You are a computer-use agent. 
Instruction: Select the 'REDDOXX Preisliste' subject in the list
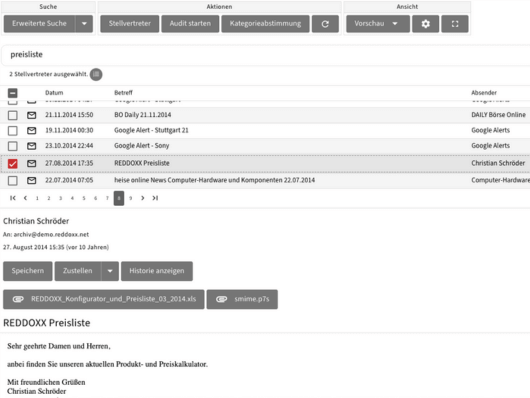142,163
